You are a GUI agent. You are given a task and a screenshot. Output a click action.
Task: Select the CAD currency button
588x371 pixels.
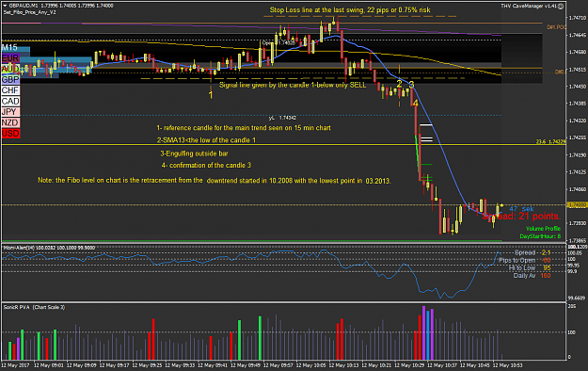pyautogui.click(x=10, y=102)
